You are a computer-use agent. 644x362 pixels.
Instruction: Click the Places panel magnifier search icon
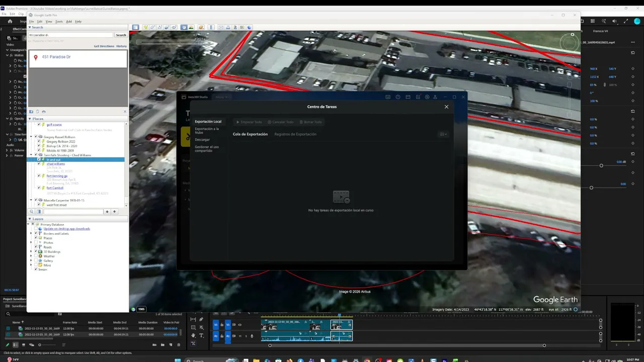[31, 212]
